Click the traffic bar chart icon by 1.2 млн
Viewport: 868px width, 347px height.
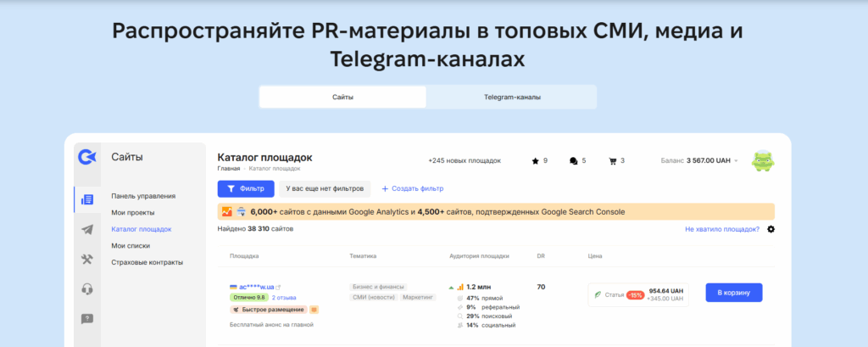click(460, 287)
